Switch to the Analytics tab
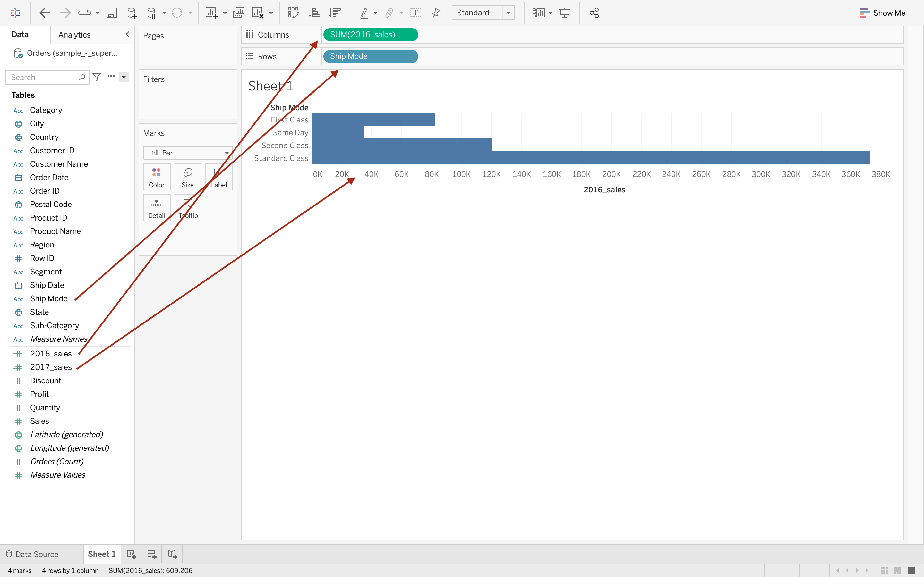The image size is (924, 577). point(74,35)
